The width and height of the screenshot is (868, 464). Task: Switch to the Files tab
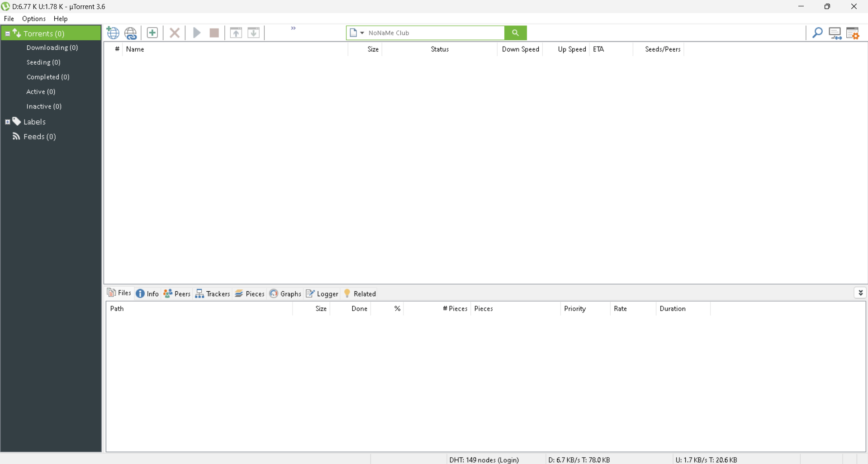click(119, 293)
